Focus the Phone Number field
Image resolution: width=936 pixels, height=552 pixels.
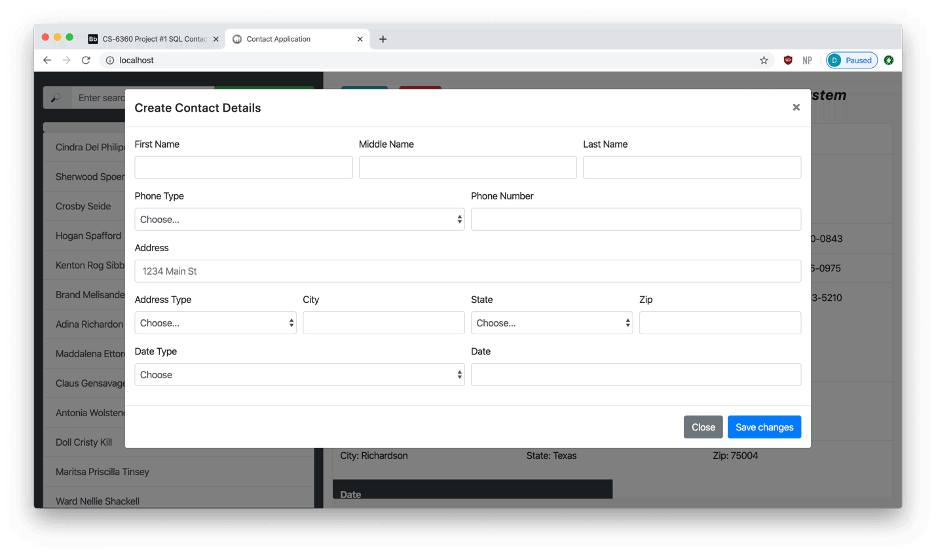click(636, 220)
